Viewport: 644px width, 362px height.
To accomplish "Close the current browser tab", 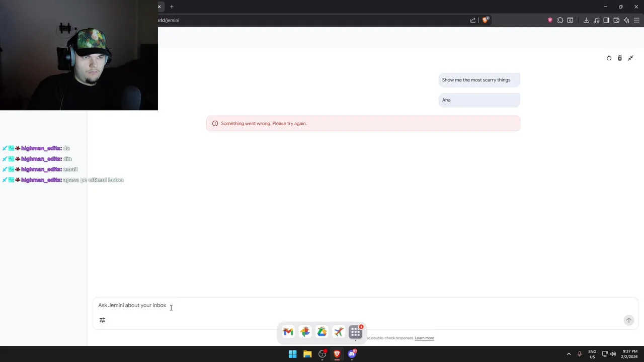I will 159,7.
